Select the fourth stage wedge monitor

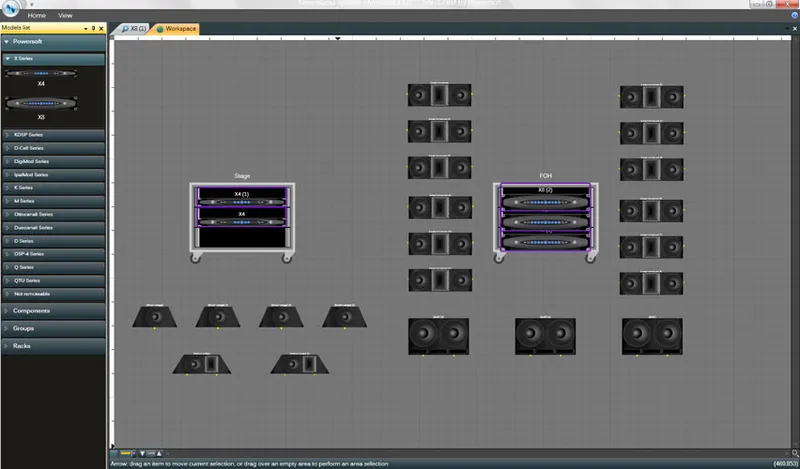click(x=344, y=316)
